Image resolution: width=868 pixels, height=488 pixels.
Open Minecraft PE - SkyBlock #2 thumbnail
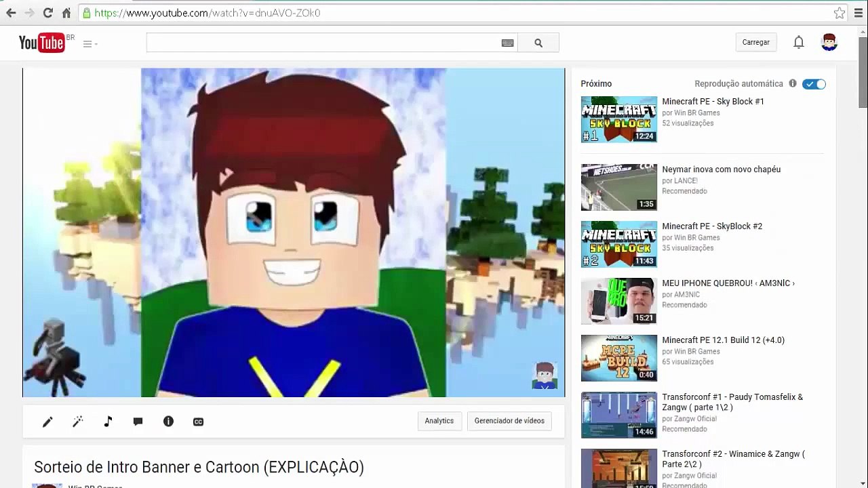(619, 244)
